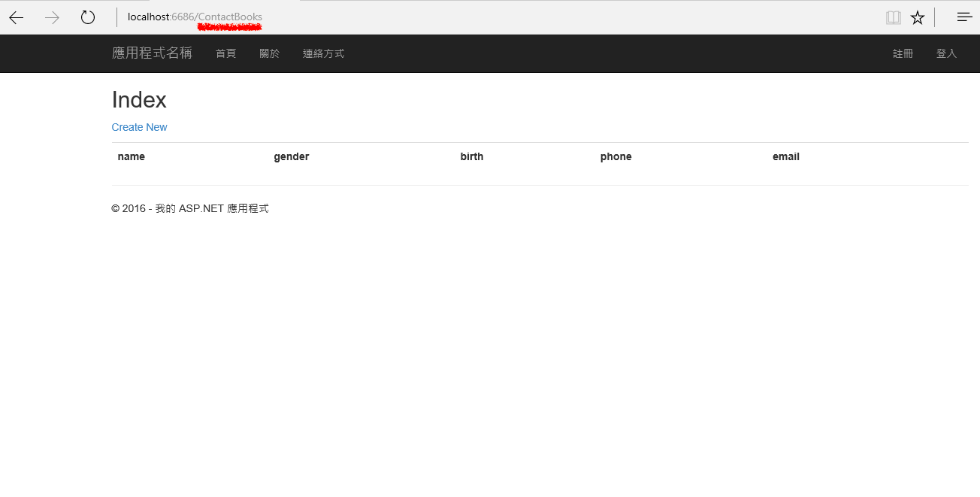Image resolution: width=980 pixels, height=497 pixels.
Task: Open the 關於 nav item
Action: (x=269, y=53)
